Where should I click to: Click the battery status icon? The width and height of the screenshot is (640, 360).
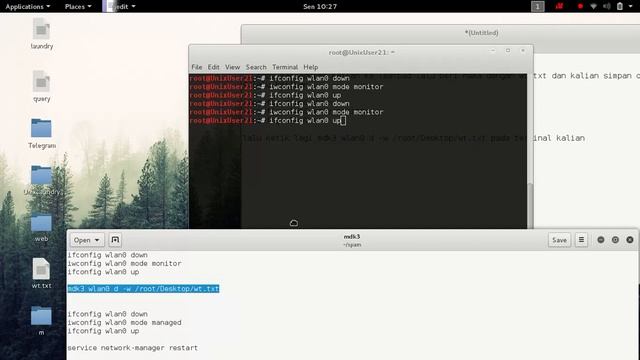coord(620,7)
